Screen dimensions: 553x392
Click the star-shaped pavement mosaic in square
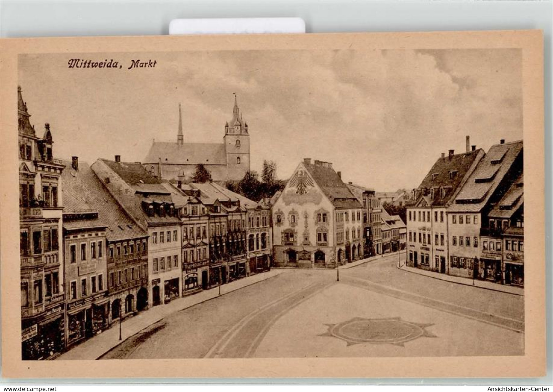[378, 331]
